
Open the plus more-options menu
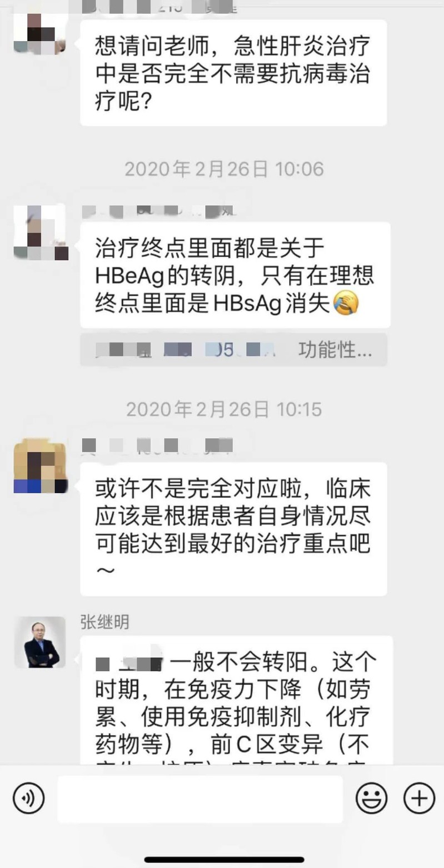point(419,798)
